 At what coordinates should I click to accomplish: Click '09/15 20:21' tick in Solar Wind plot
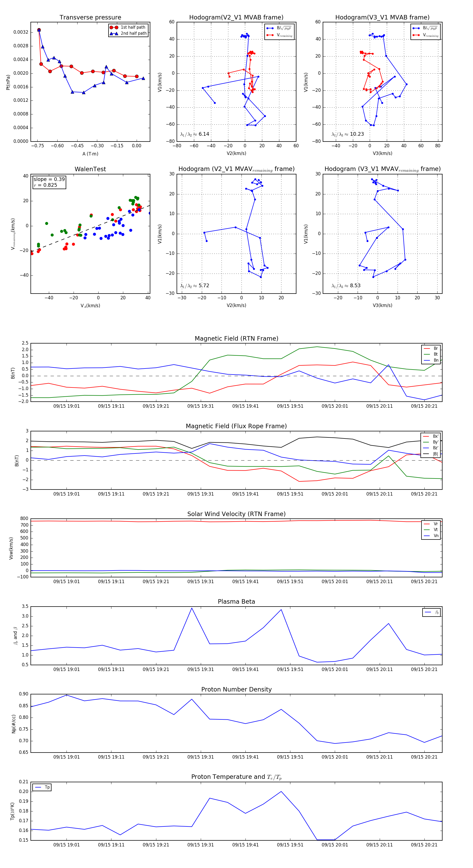424,581
